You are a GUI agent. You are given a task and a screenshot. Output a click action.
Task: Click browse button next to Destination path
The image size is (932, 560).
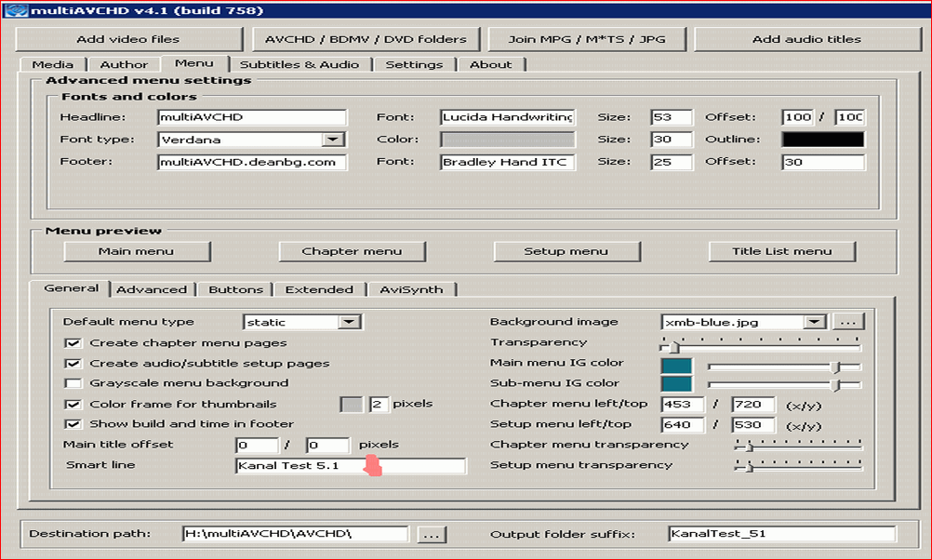tap(432, 534)
